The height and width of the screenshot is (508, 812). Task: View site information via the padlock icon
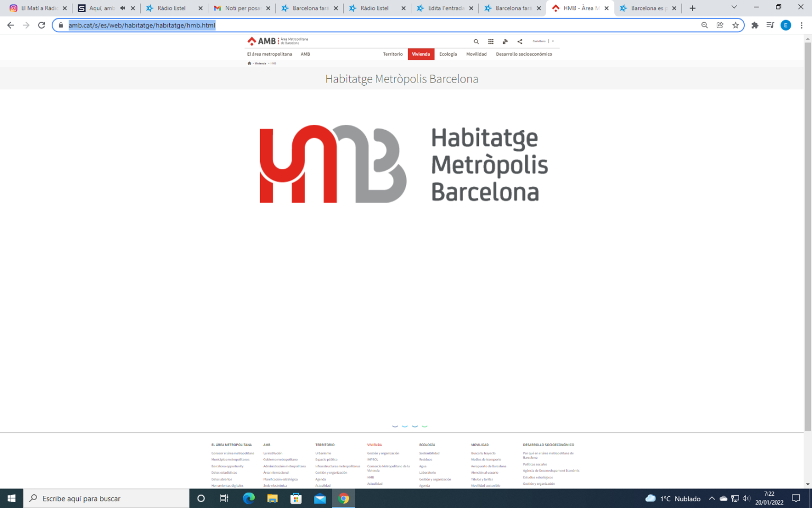pos(61,25)
